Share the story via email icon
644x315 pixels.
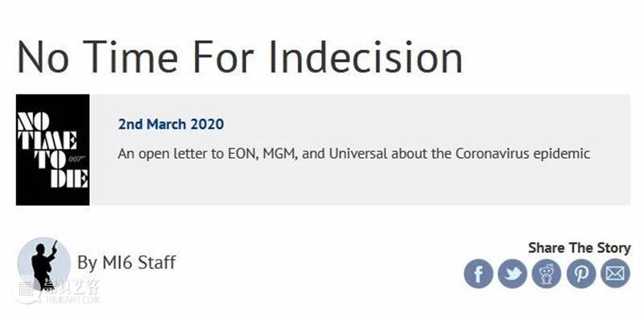[615, 273]
